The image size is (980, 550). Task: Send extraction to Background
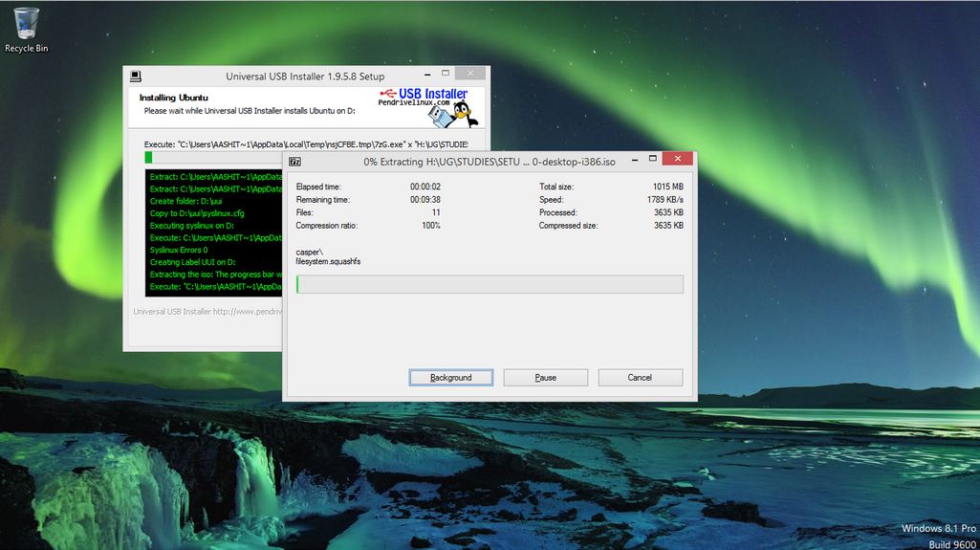click(x=450, y=378)
